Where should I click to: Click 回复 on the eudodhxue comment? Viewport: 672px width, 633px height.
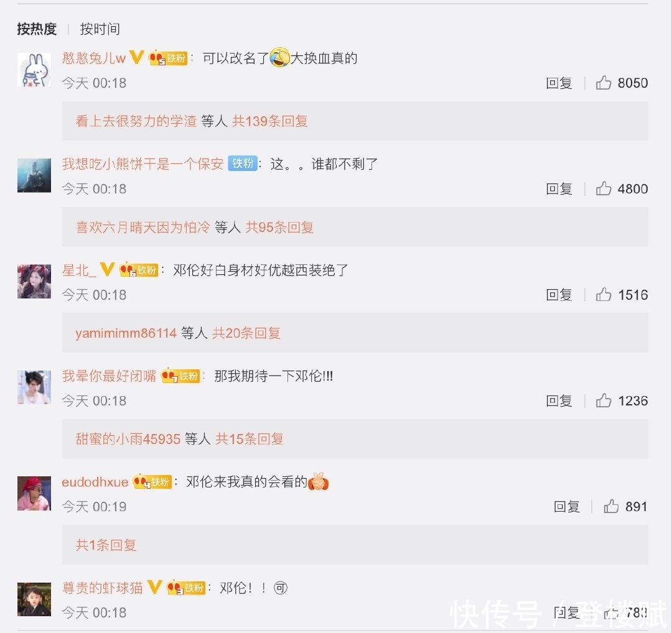click(567, 506)
